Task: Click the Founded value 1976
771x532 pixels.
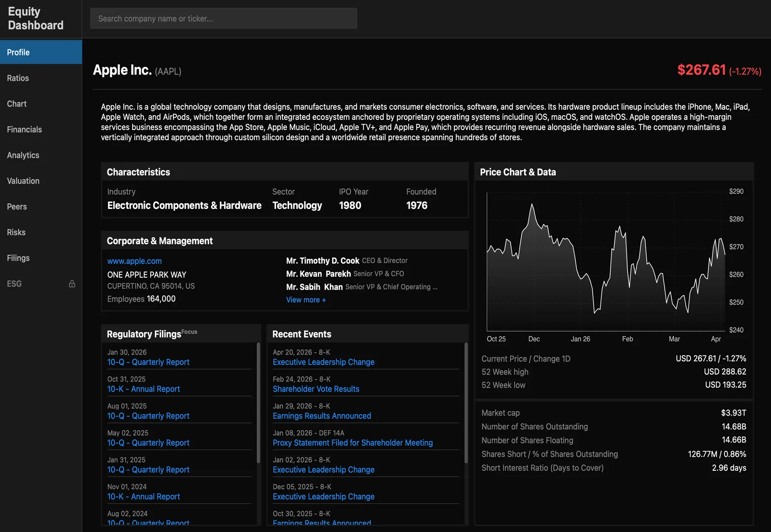Action: [417, 206]
